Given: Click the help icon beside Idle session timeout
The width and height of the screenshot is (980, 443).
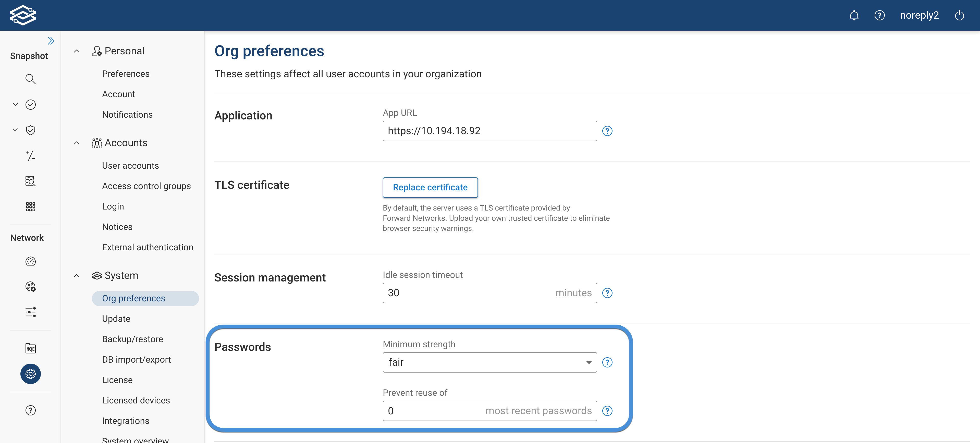Looking at the screenshot, I should [x=607, y=293].
